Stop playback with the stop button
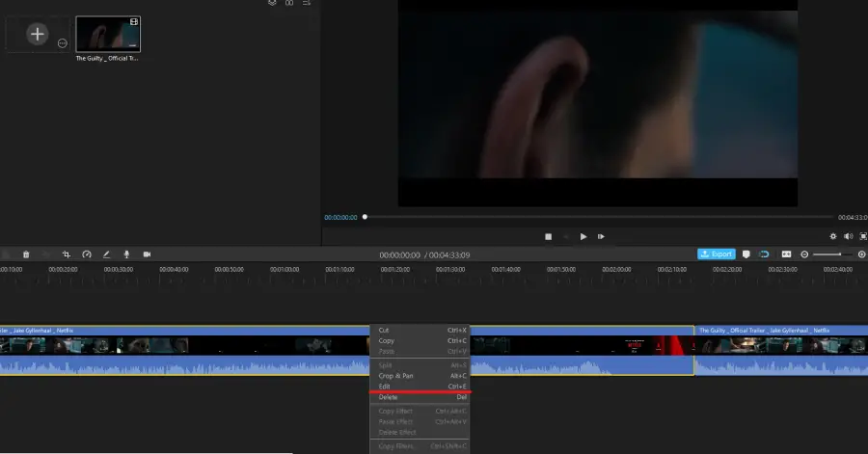The height and width of the screenshot is (454, 868). click(548, 237)
